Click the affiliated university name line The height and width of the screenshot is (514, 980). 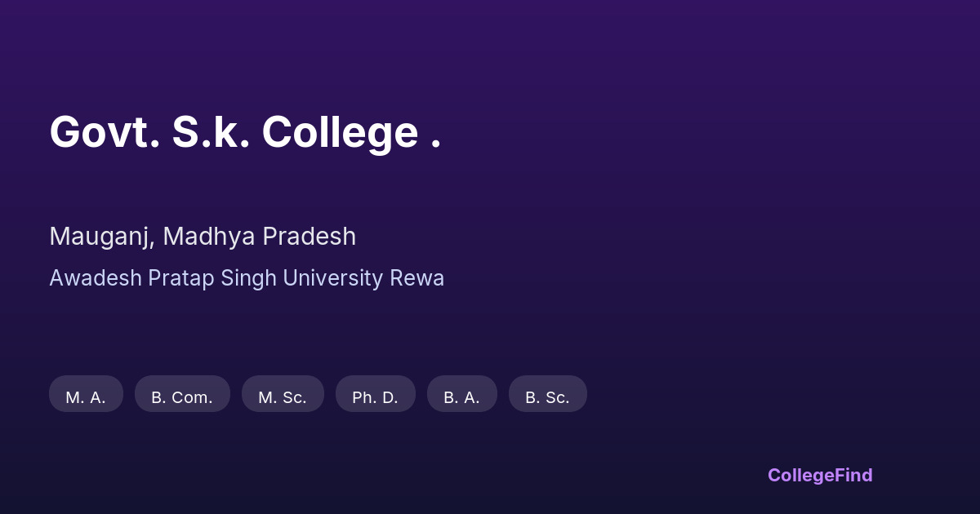(x=247, y=278)
